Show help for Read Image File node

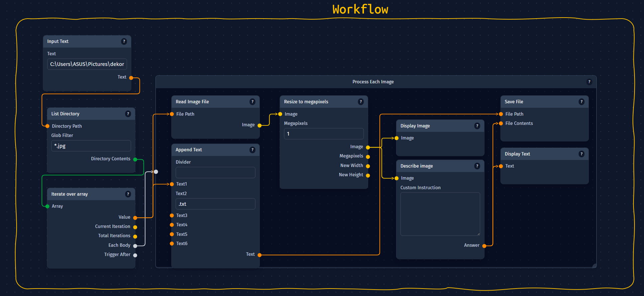pyautogui.click(x=252, y=102)
